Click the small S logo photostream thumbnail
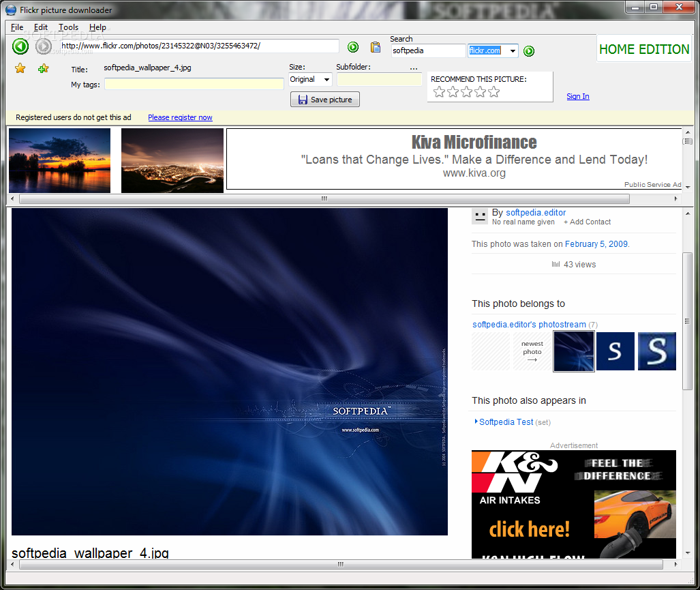The height and width of the screenshot is (590, 700). coord(615,351)
